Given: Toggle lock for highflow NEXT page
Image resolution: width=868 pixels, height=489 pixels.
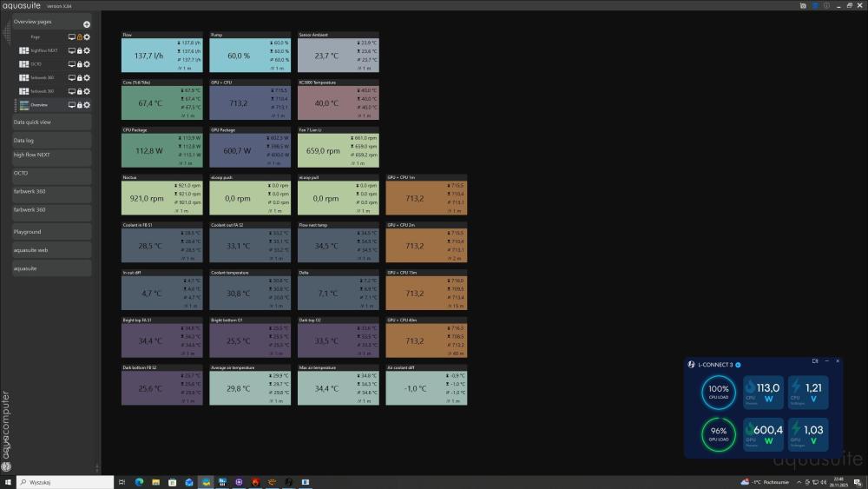Looking at the screenshot, I should pos(79,51).
